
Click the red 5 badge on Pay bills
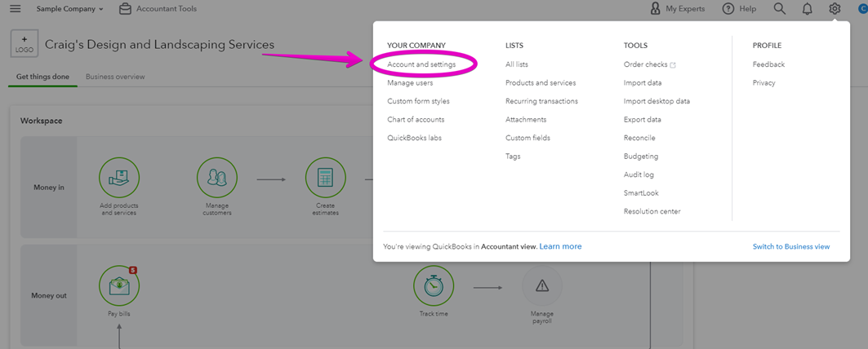pos(132,271)
